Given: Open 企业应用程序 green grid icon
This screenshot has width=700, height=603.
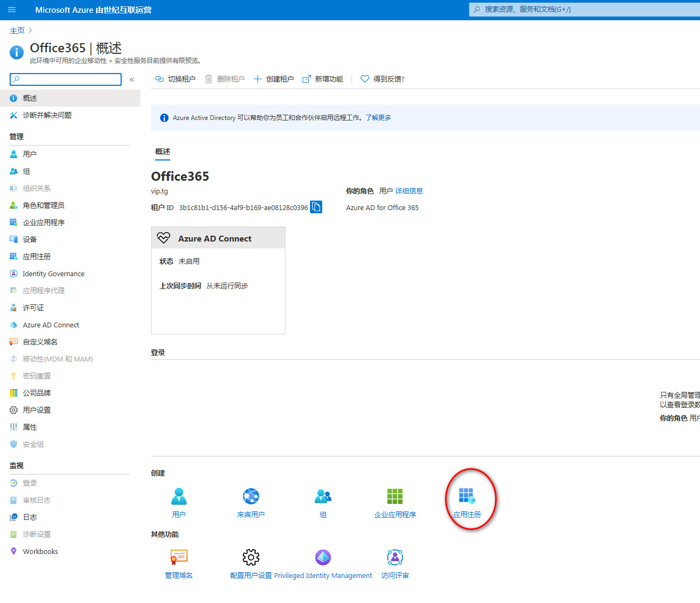Looking at the screenshot, I should tap(395, 496).
